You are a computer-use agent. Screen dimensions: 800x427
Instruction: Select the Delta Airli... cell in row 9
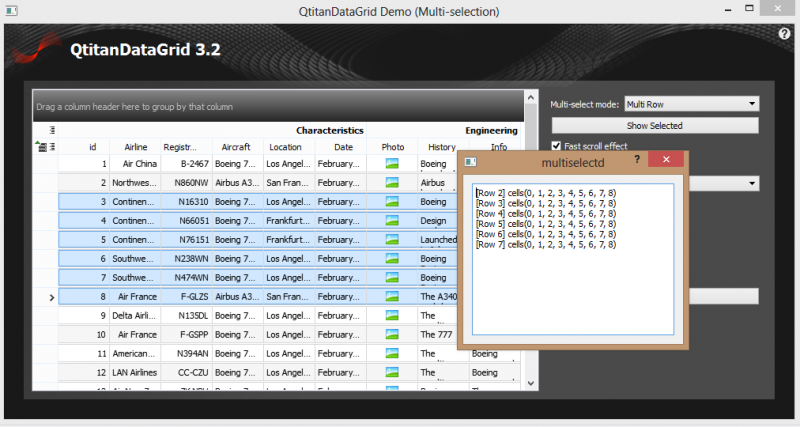click(135, 315)
